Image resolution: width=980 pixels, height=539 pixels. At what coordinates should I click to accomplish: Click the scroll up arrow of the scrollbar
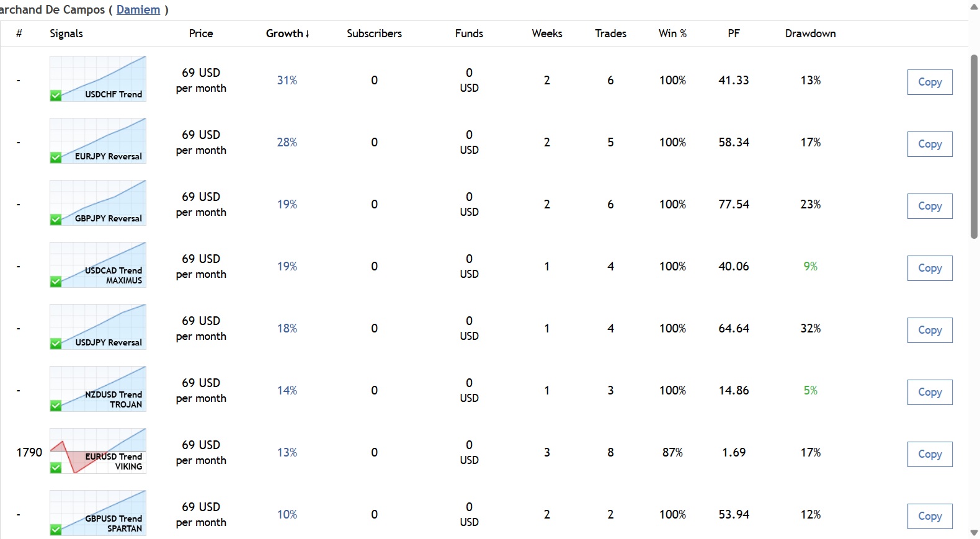pos(974,6)
